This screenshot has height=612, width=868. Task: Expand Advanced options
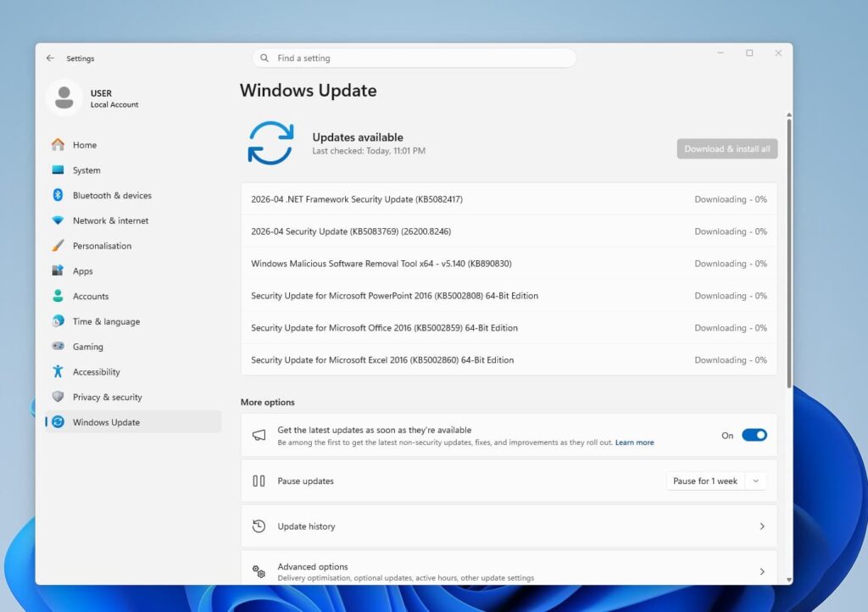tap(509, 568)
